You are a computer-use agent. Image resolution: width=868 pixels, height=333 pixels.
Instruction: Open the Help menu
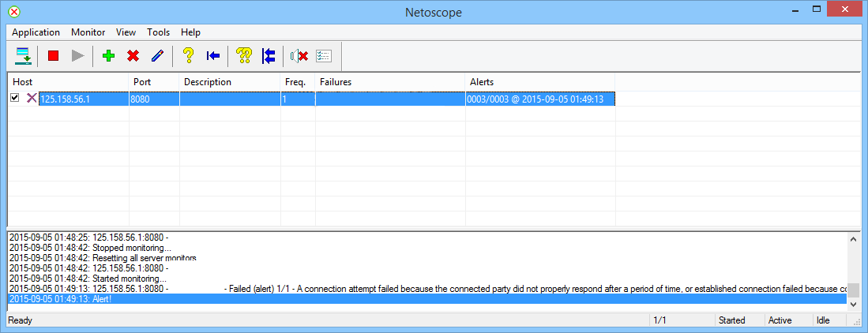[x=190, y=32]
